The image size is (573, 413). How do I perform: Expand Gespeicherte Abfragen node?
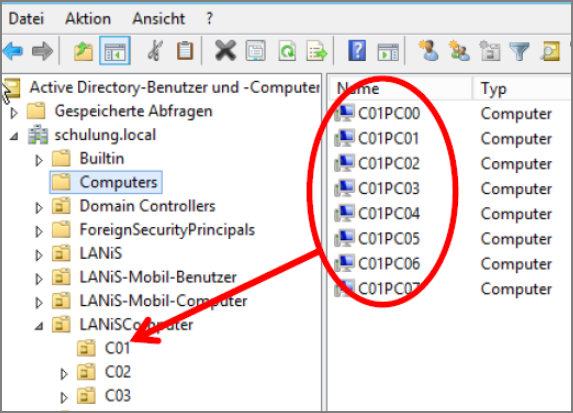coord(14,113)
